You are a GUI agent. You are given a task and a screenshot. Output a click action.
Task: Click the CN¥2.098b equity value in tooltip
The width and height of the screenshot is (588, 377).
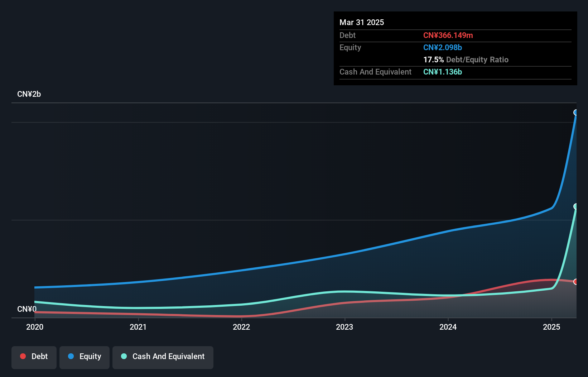point(443,48)
